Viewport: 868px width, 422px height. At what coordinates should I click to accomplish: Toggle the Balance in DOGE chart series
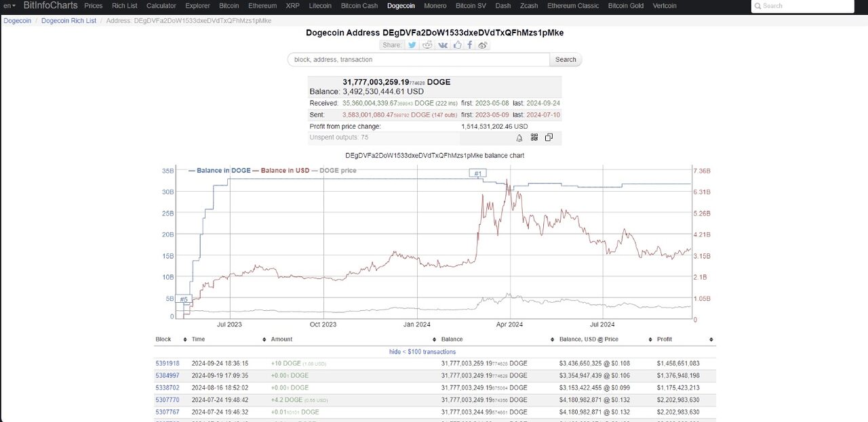tap(220, 171)
